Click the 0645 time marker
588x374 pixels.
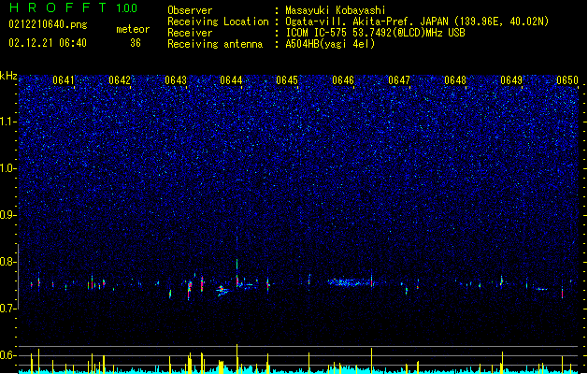(x=287, y=80)
